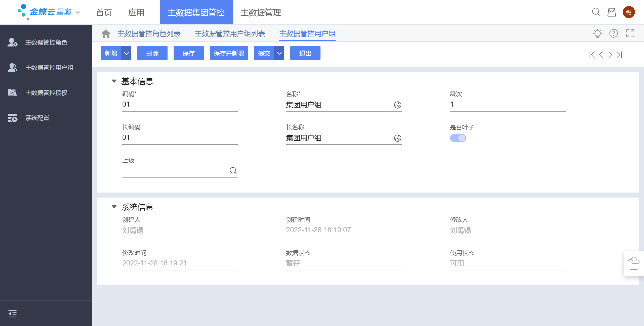Click the 修改时间 value 2022-11-28 18:19:21
This screenshot has height=326, width=644.
154,263
